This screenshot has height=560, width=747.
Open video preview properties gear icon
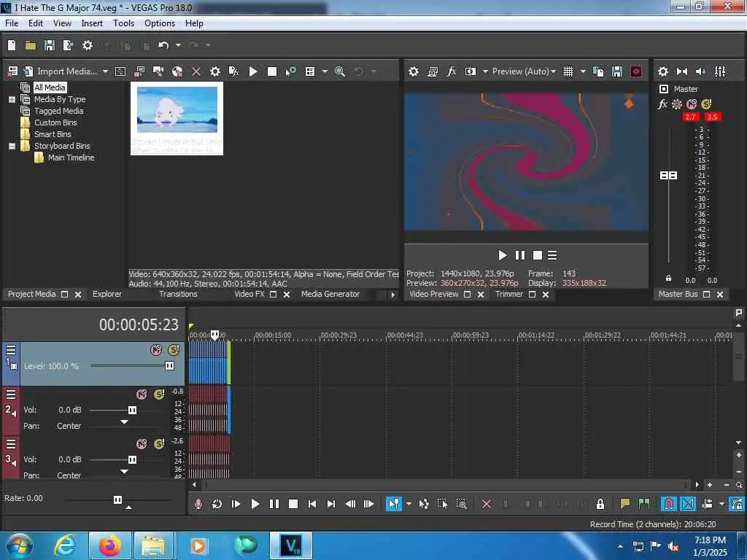[x=414, y=71]
